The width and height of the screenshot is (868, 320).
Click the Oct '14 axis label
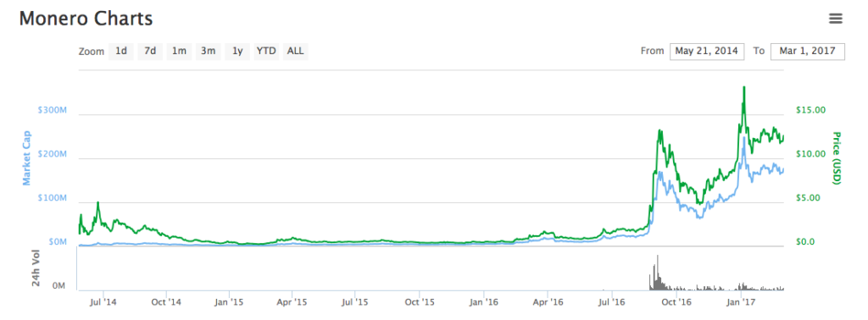click(167, 302)
